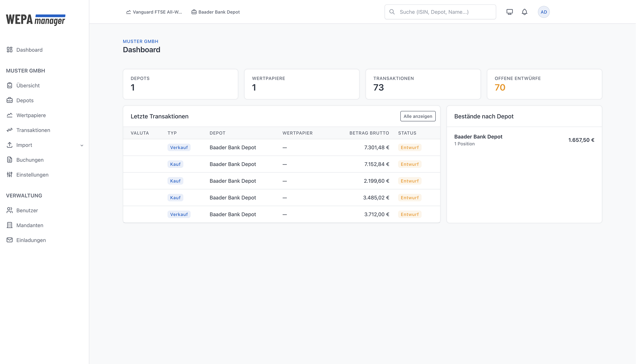The image size is (636, 364).
Task: Click the Depots briefcase icon
Action: (x=10, y=100)
